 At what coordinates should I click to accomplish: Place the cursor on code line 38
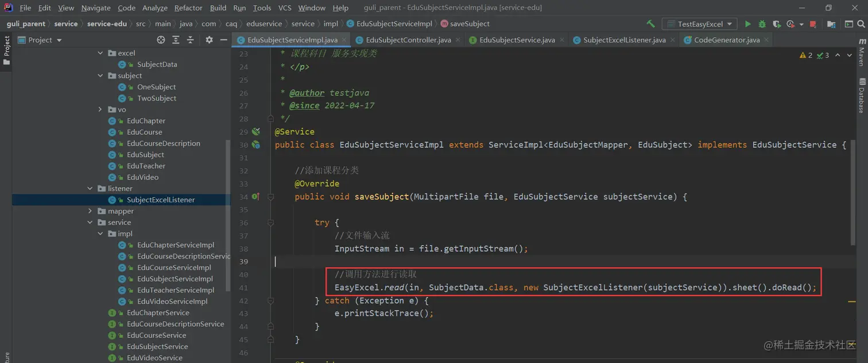pyautogui.click(x=431, y=249)
